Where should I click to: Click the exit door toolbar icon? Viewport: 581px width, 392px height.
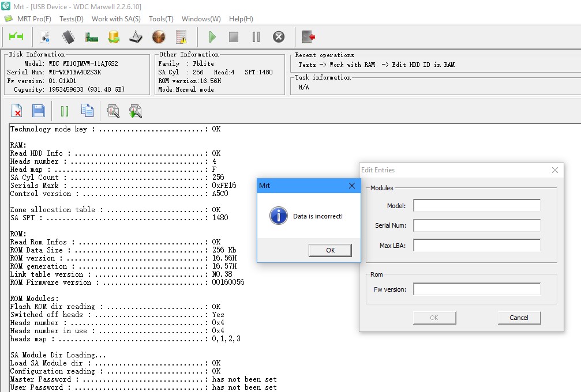click(x=309, y=37)
